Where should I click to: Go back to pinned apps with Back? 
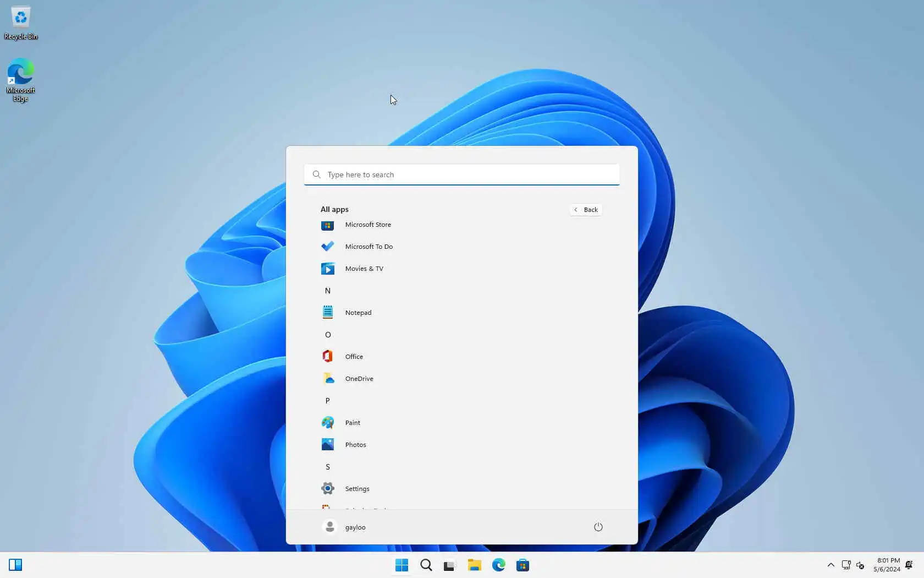click(586, 210)
